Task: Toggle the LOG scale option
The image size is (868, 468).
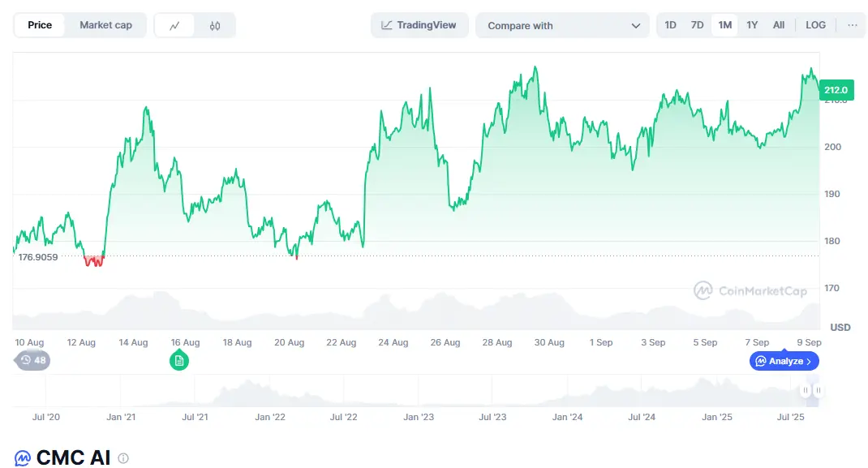Action: click(x=815, y=25)
